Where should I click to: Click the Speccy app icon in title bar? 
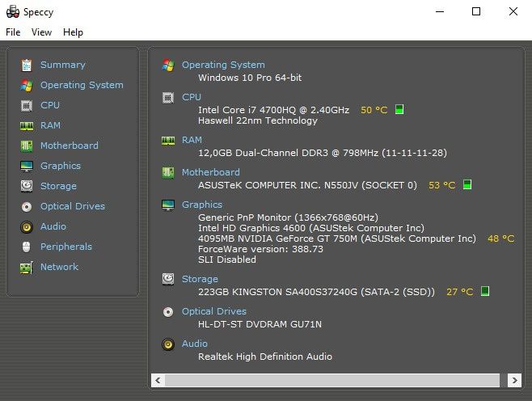point(13,12)
